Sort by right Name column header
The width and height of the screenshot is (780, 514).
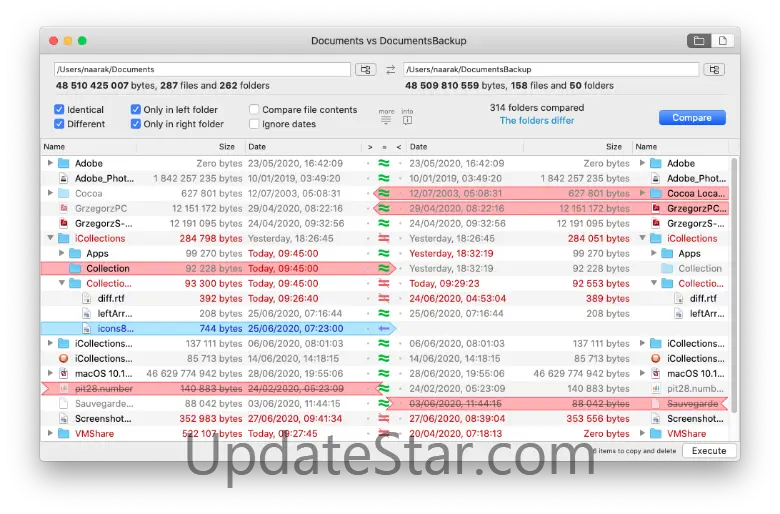[681, 147]
